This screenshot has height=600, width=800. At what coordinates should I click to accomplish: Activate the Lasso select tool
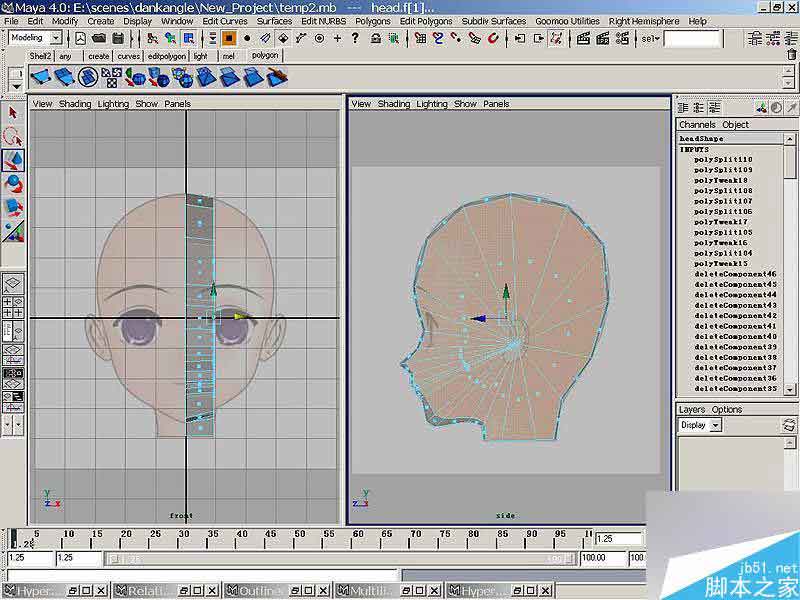[13, 137]
